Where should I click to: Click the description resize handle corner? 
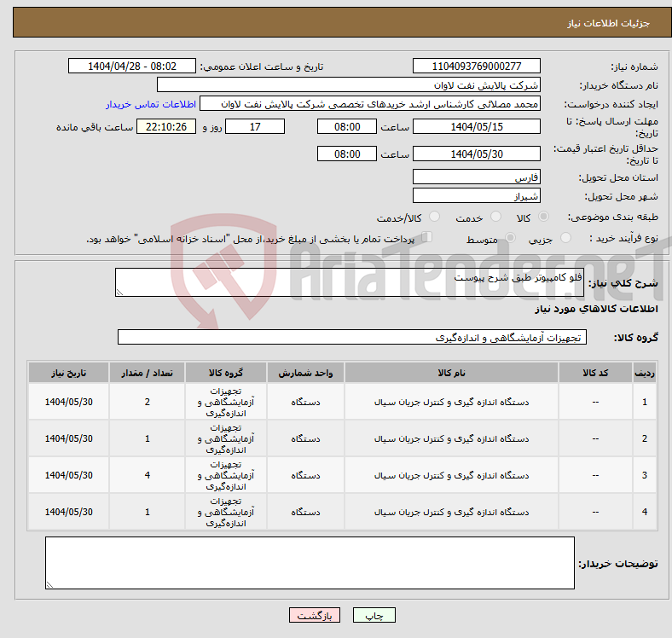click(119, 293)
